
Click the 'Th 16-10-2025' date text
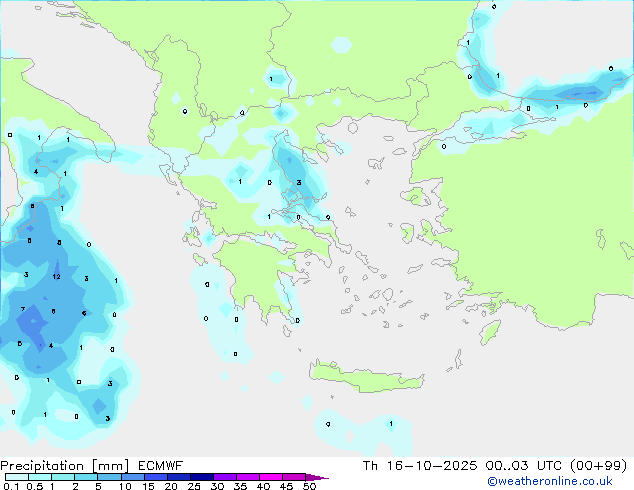(x=420, y=466)
